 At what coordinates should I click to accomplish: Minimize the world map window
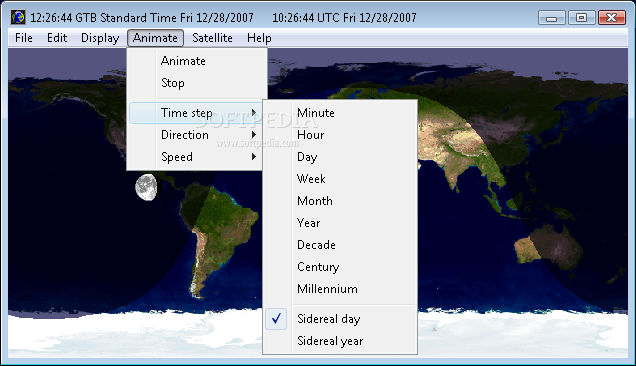pos(552,18)
